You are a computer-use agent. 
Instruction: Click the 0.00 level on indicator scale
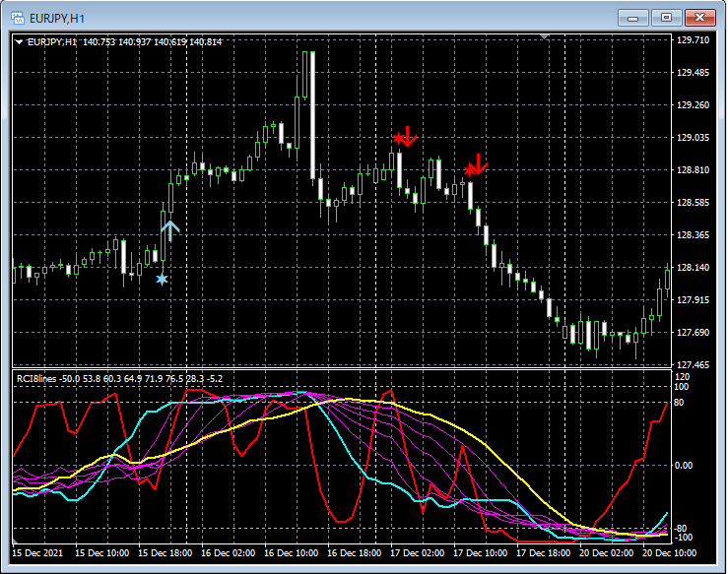coord(684,465)
